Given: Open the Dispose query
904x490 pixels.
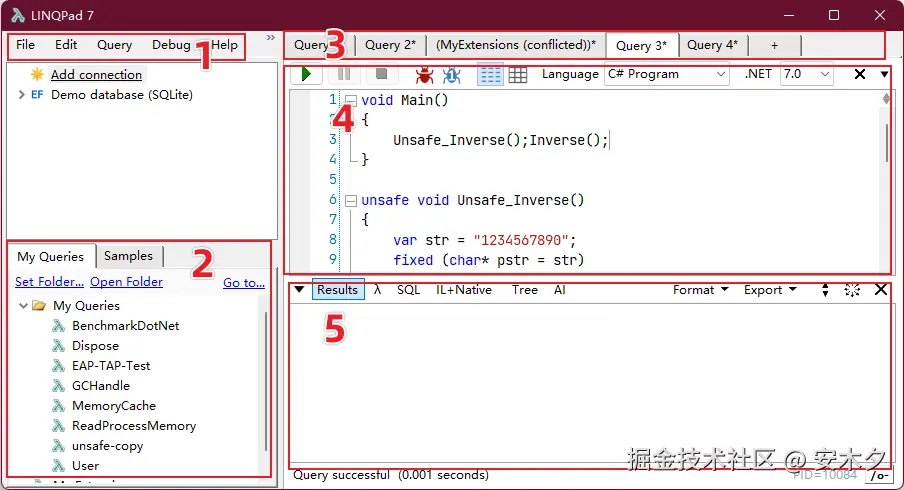Looking at the screenshot, I should pos(95,346).
